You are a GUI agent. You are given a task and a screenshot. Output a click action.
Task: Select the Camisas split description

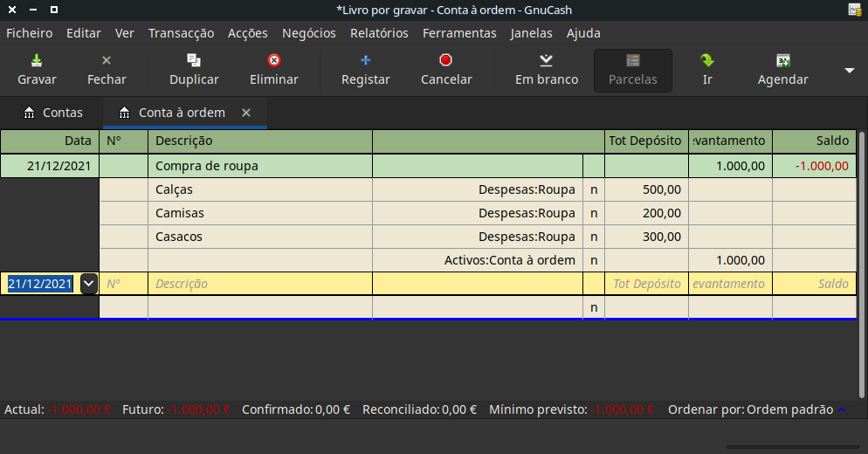[x=260, y=213]
